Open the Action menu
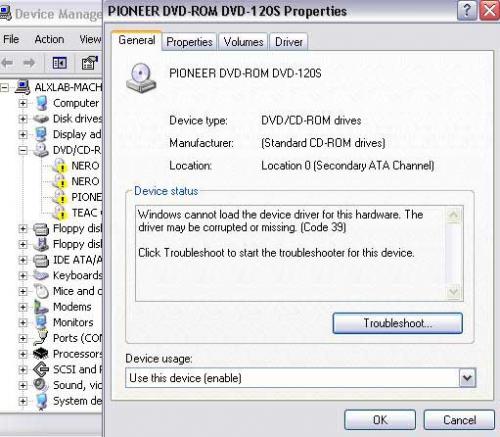500x437 pixels. click(x=49, y=39)
